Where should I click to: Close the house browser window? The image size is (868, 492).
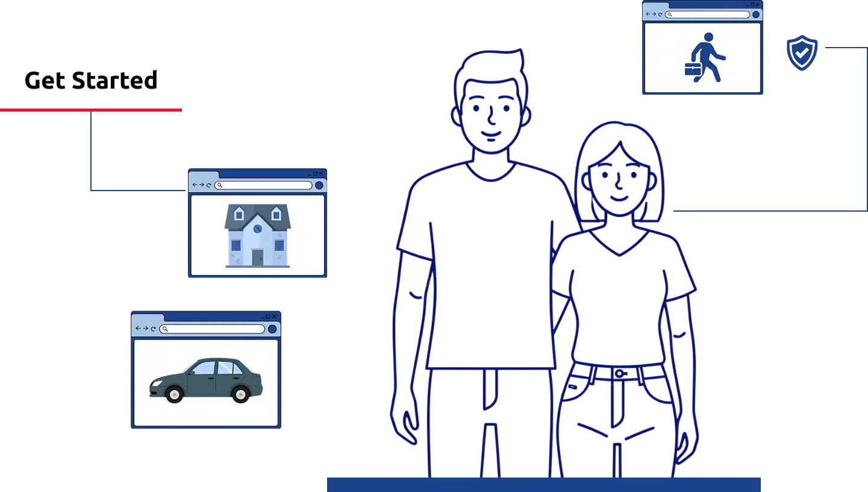coord(321,174)
